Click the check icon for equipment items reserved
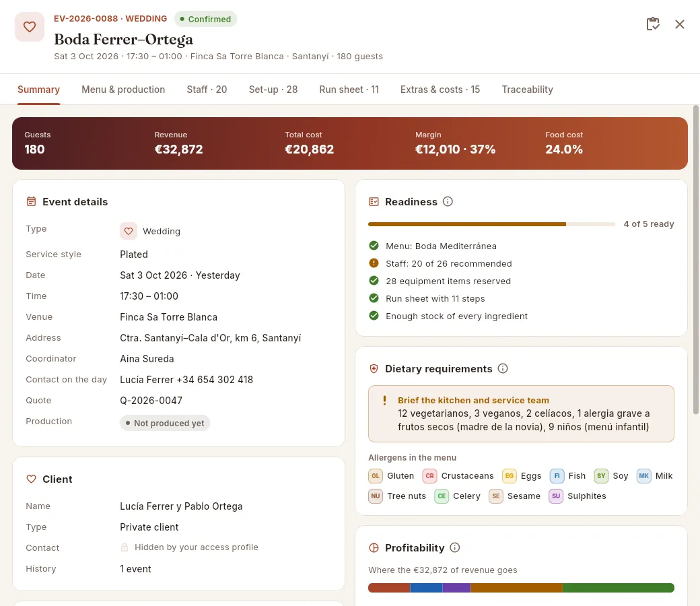 [x=374, y=281]
